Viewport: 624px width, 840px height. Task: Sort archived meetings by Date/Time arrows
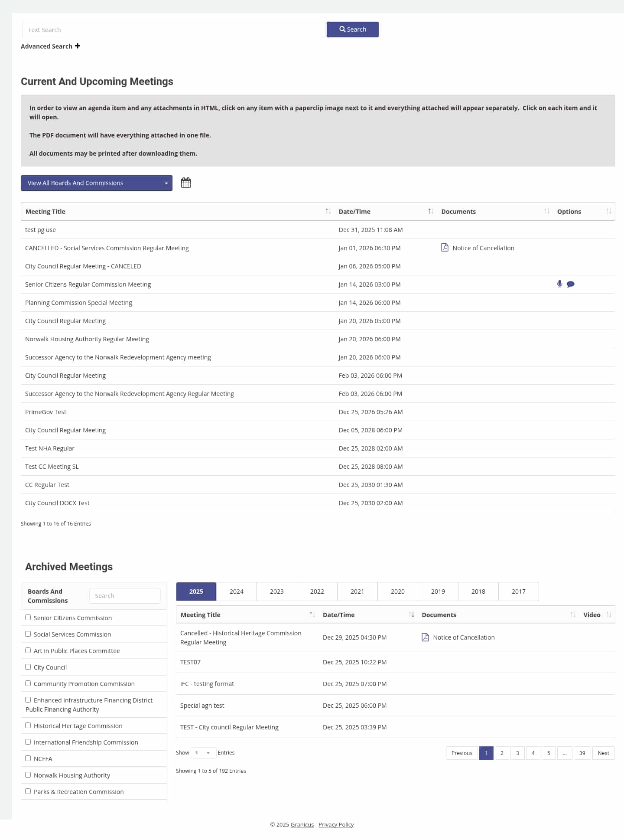tap(411, 614)
